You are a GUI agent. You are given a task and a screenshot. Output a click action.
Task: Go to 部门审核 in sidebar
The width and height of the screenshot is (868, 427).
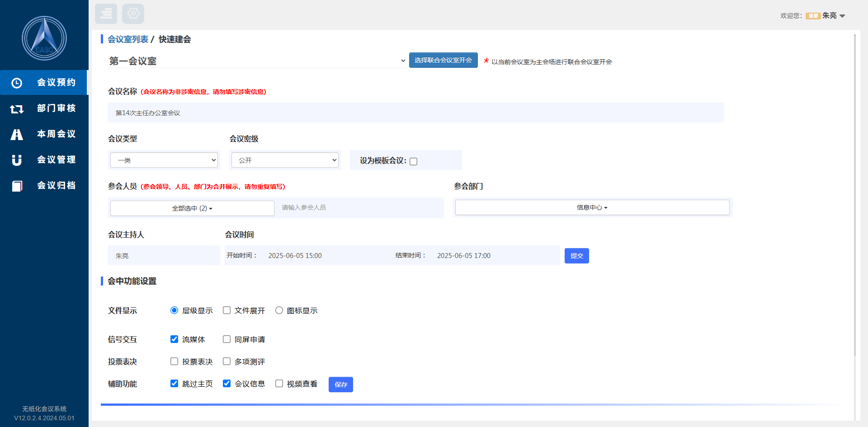44,108
